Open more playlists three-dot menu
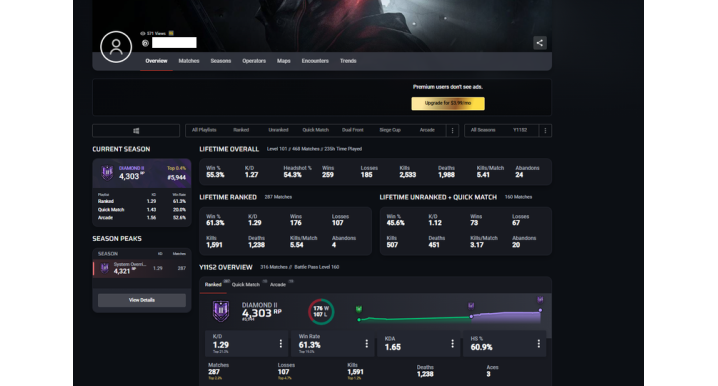718x386 pixels. [452, 130]
